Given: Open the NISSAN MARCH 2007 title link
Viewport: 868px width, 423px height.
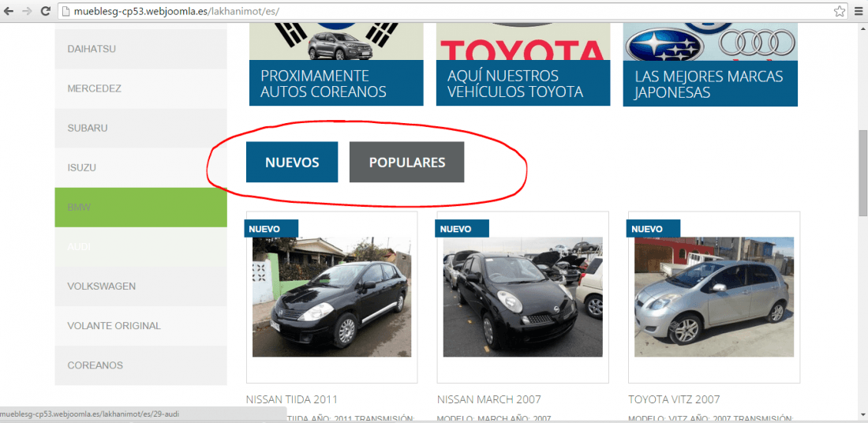Looking at the screenshot, I should (x=488, y=400).
